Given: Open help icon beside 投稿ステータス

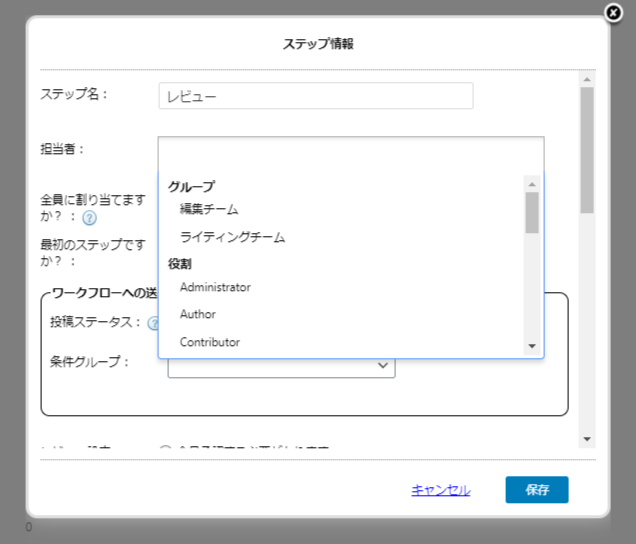Looking at the screenshot, I should point(153,323).
